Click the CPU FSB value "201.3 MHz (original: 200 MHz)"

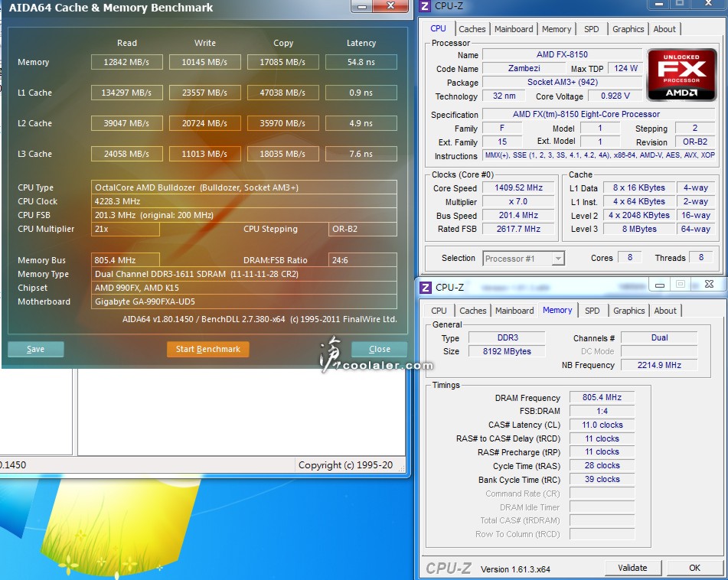pyautogui.click(x=244, y=215)
